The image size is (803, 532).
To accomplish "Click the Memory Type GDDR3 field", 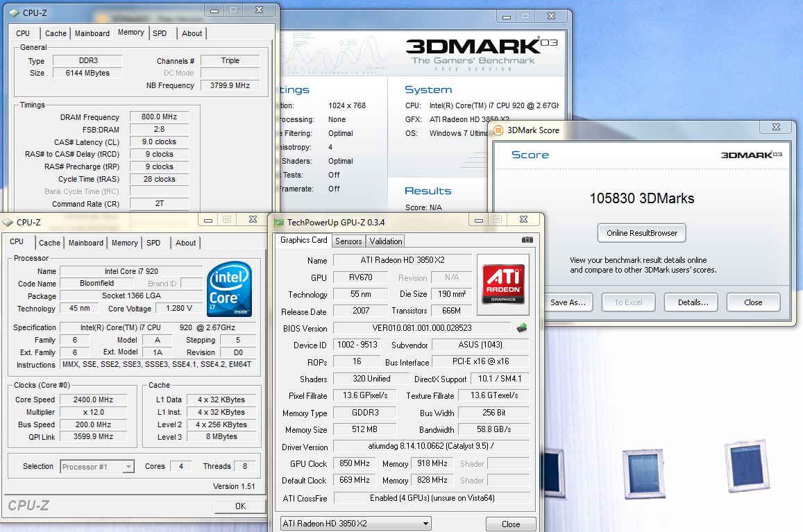I will pos(364,412).
